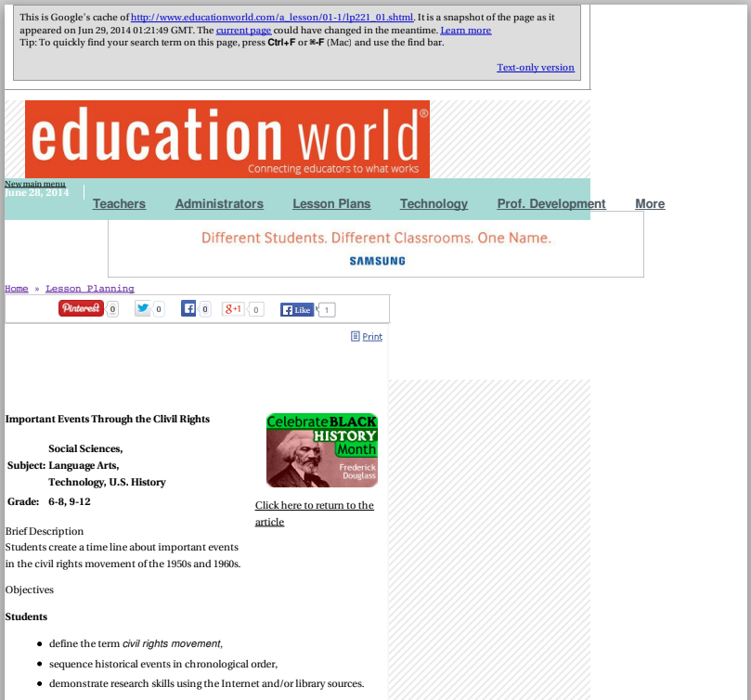Click the Text-only version link
Viewport: 751px width, 700px height.
(x=536, y=67)
